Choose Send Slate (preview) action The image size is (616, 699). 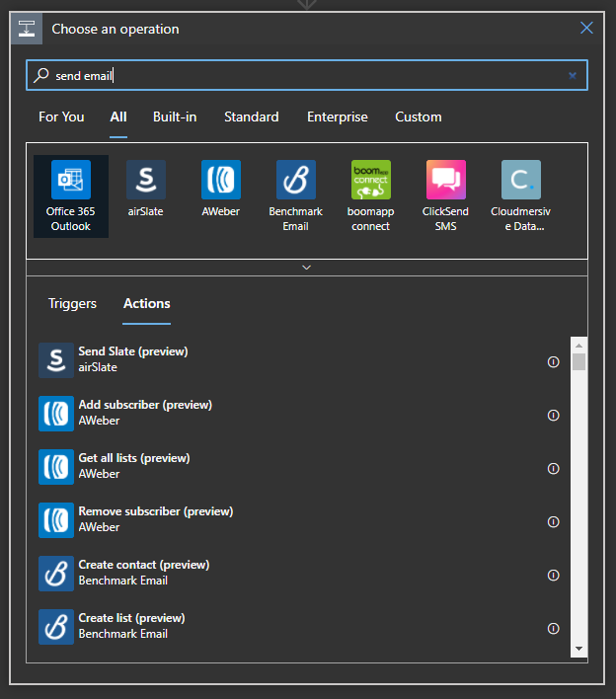299,360
